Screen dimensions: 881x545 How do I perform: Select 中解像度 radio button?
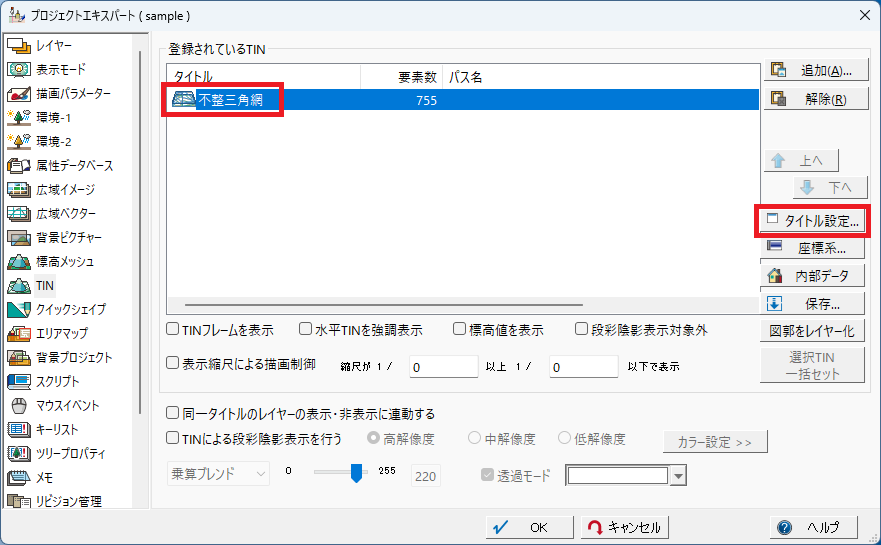(474, 438)
